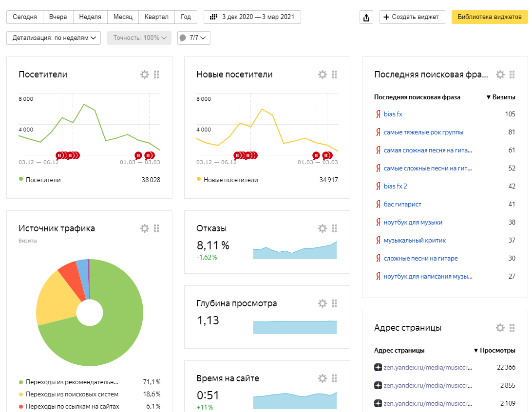Click drag handle of Новые посетители widget
This screenshot has width=532, height=412.
point(334,75)
